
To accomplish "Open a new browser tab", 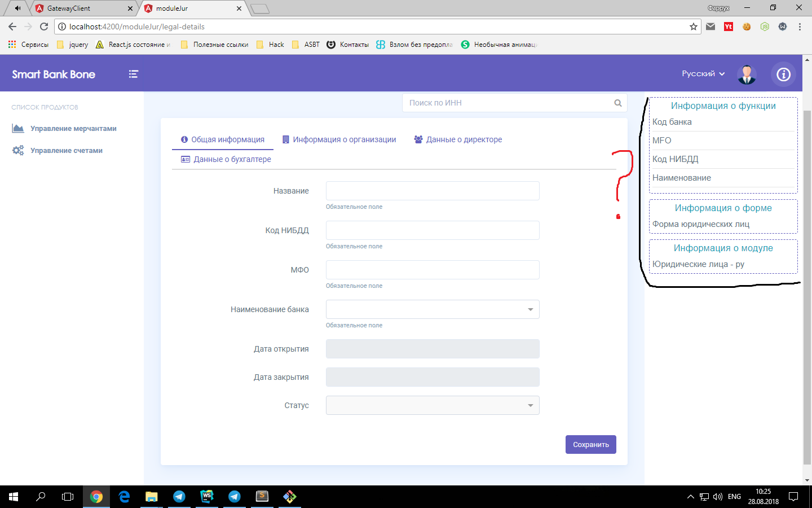I will tap(259, 8).
